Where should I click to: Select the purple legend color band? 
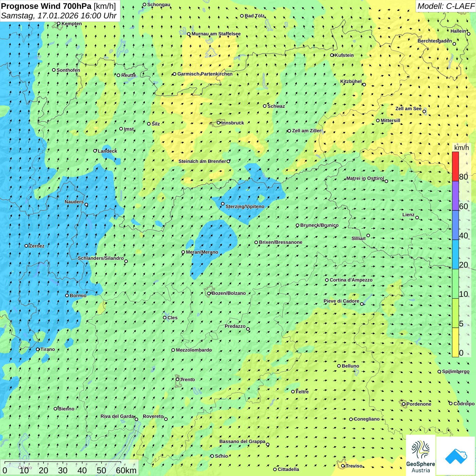[x=455, y=196]
